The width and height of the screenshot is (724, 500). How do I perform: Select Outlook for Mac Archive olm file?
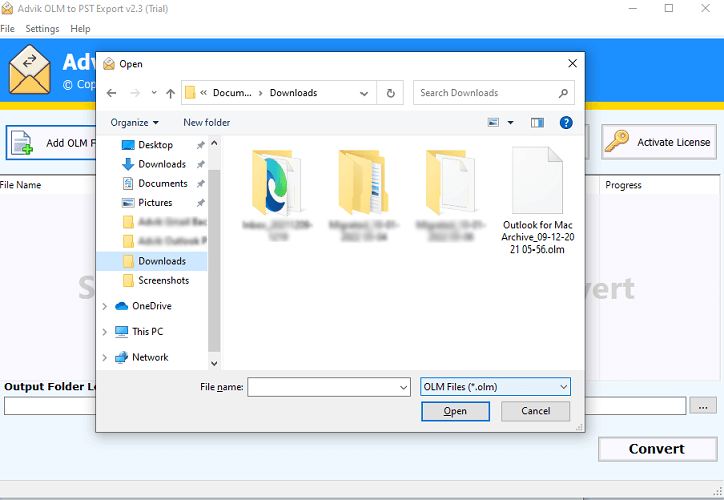click(x=537, y=201)
